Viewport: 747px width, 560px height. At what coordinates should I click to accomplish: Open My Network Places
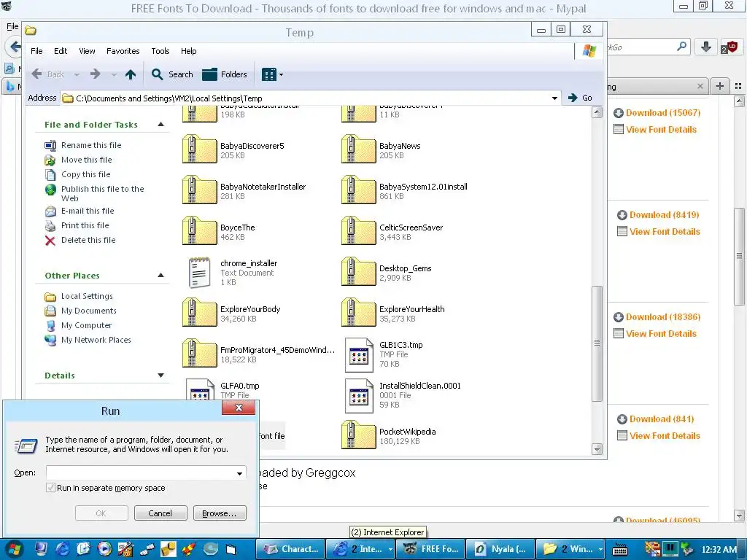click(x=96, y=340)
